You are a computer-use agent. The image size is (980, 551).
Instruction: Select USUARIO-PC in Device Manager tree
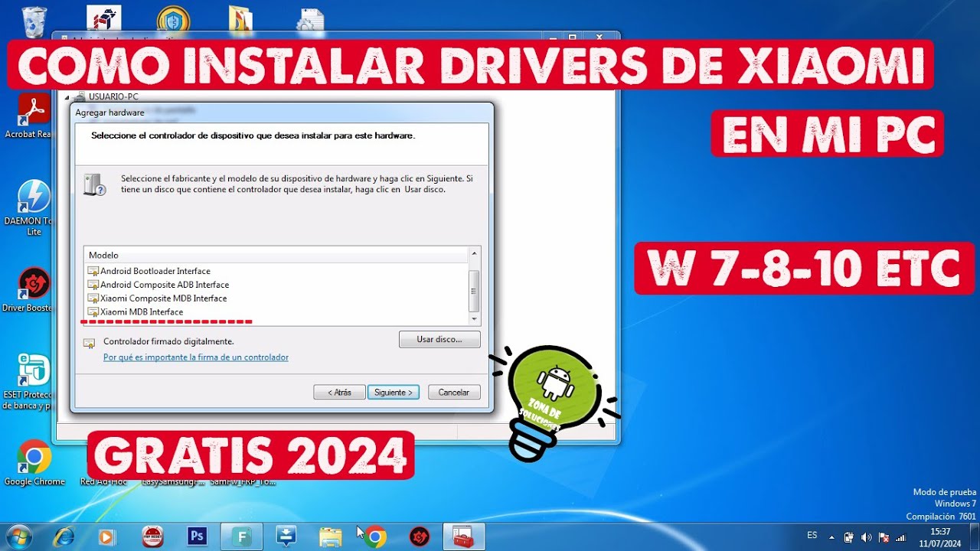coord(115,97)
